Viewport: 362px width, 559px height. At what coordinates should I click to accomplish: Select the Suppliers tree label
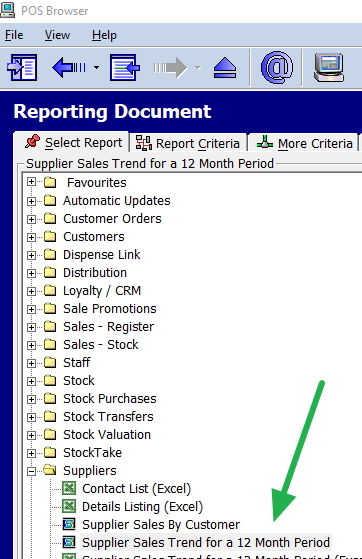pyautogui.click(x=90, y=471)
